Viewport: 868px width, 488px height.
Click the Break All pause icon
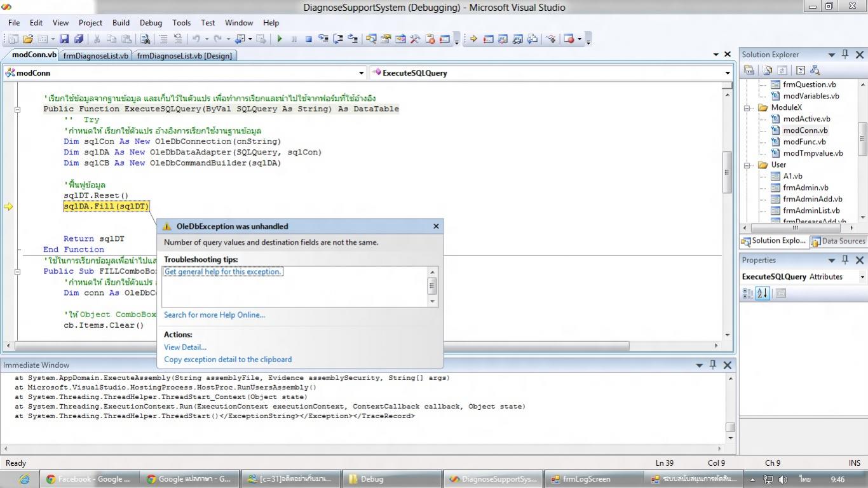point(294,39)
